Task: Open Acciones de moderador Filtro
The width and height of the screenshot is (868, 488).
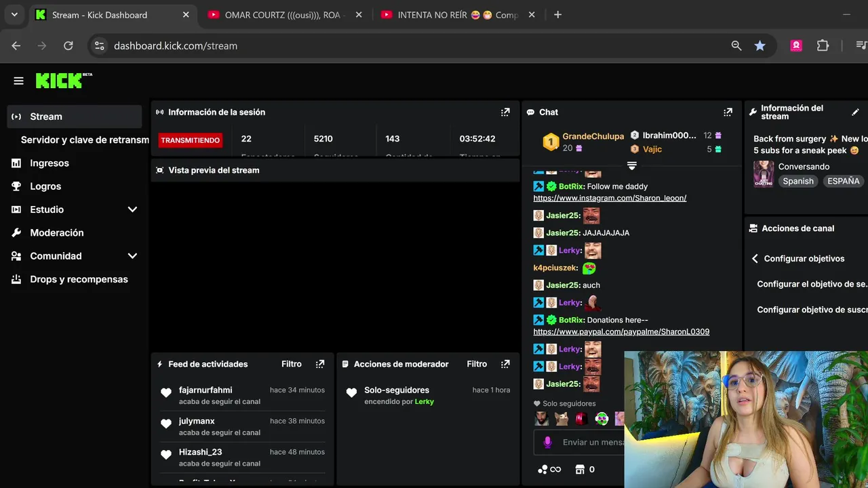Action: pos(477,365)
